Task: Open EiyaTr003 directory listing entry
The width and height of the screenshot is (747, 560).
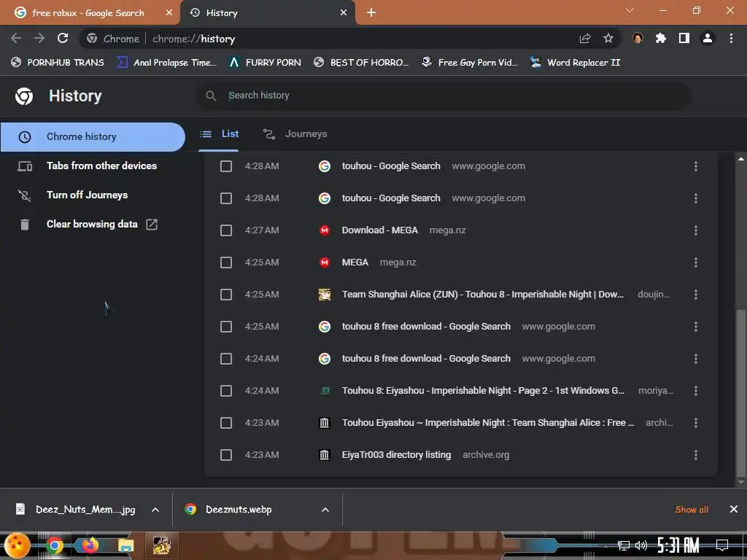Action: (396, 455)
